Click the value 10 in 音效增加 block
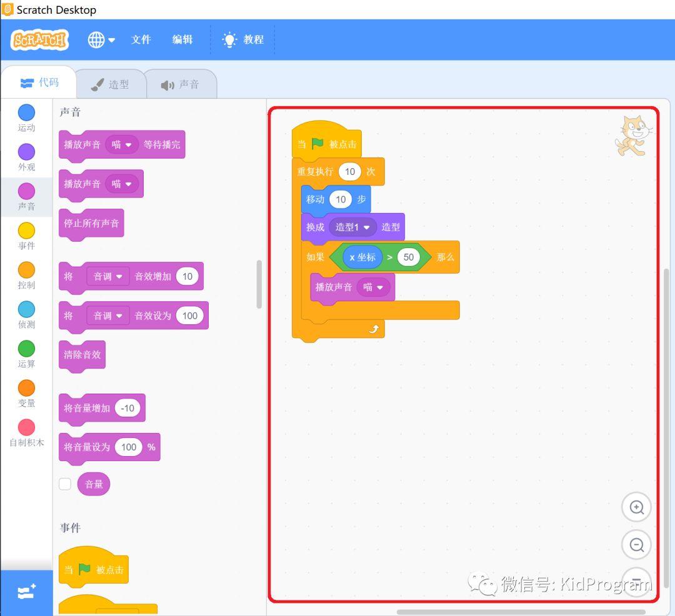 [187, 276]
